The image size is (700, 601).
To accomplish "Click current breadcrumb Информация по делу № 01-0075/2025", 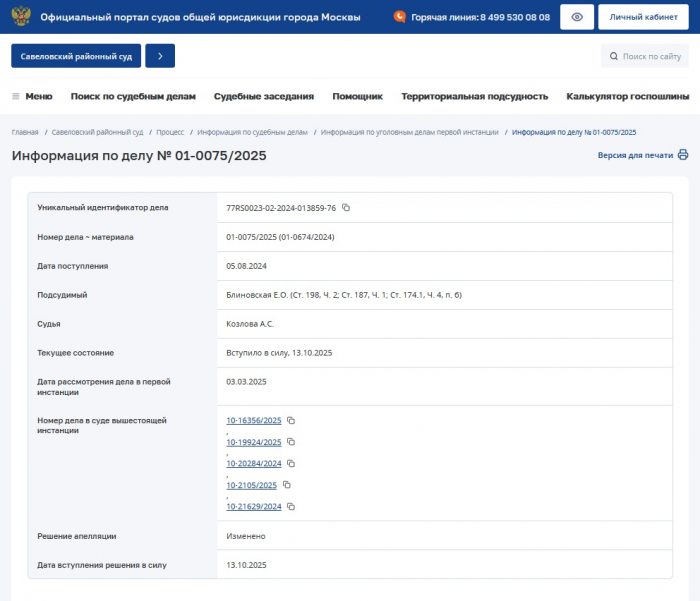I will click(574, 132).
